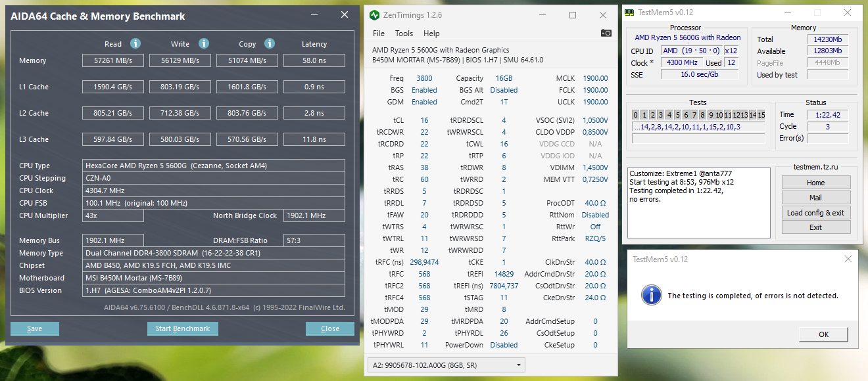Click the Motherboard field MSI B450M Mortar
Screen dimensions: 868x381
(x=213, y=278)
